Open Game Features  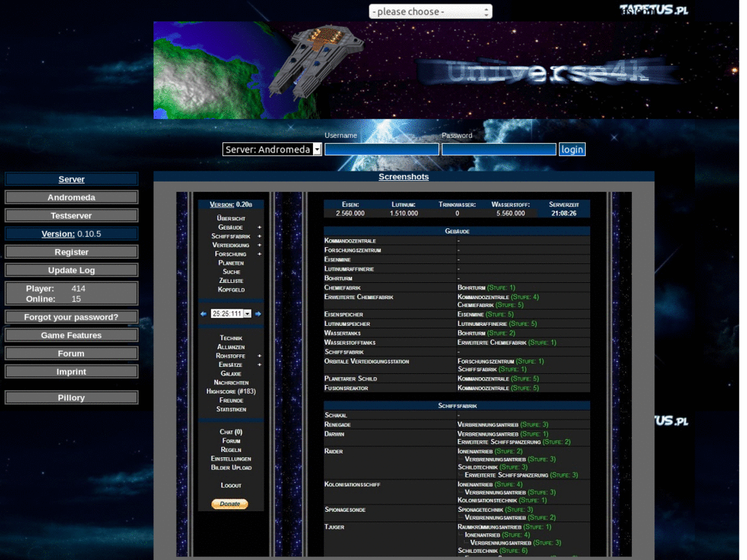71,335
